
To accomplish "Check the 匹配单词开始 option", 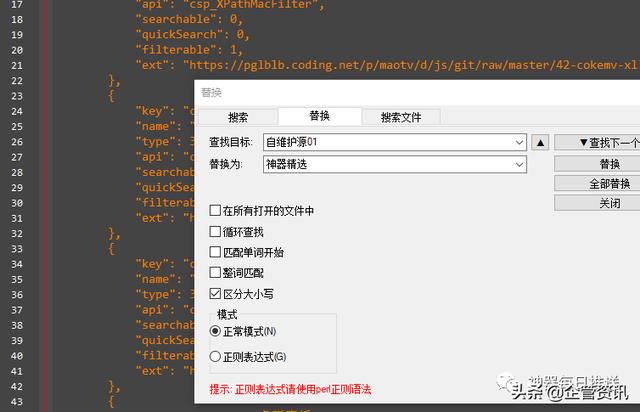I will [x=215, y=252].
